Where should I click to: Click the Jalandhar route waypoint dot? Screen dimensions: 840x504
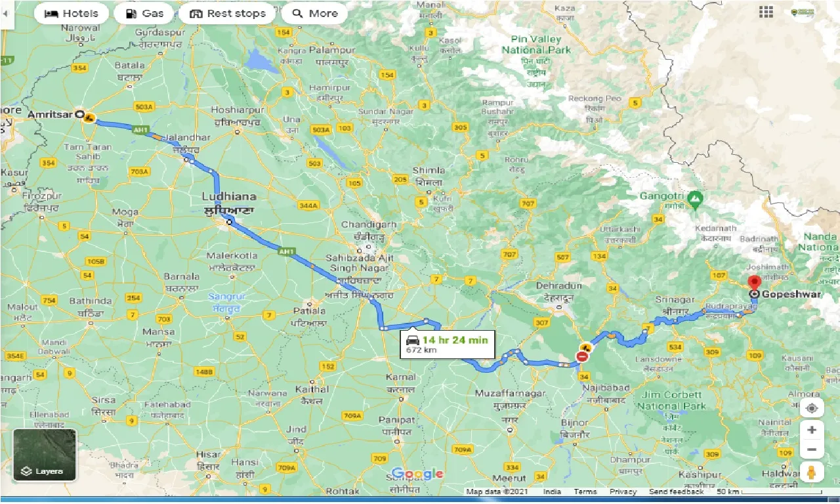pyautogui.click(x=186, y=159)
